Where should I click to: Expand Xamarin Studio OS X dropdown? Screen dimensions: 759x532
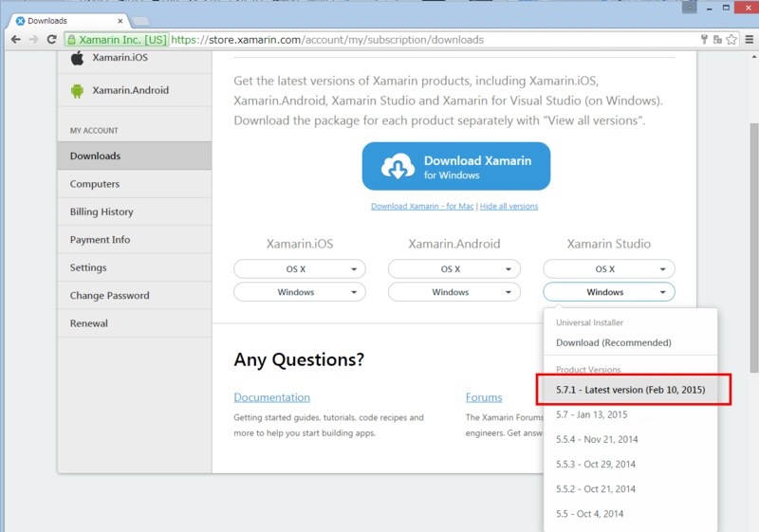pyautogui.click(x=609, y=269)
